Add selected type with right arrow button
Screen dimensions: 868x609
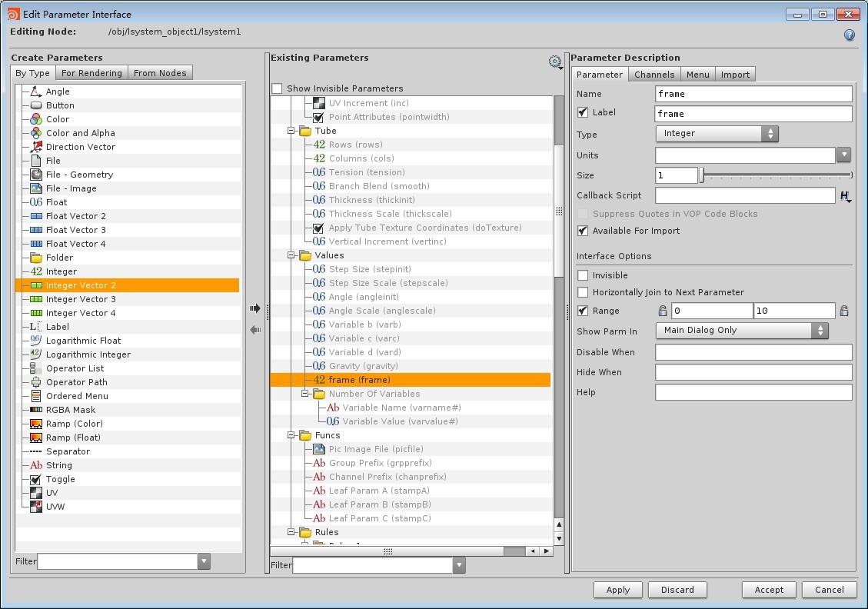point(254,308)
